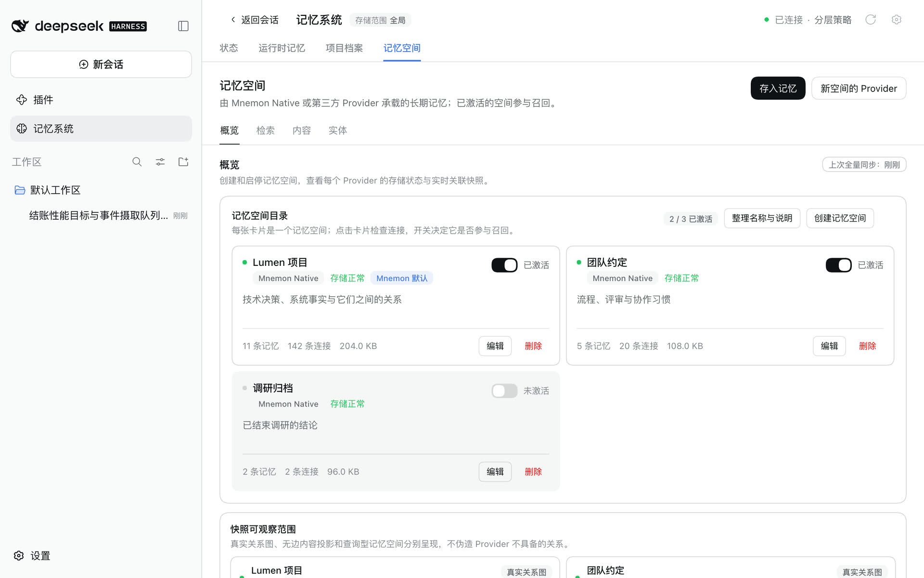Screen dimensions: 924x578
Task: Click the DeepSeek whale logo
Action: point(20,26)
